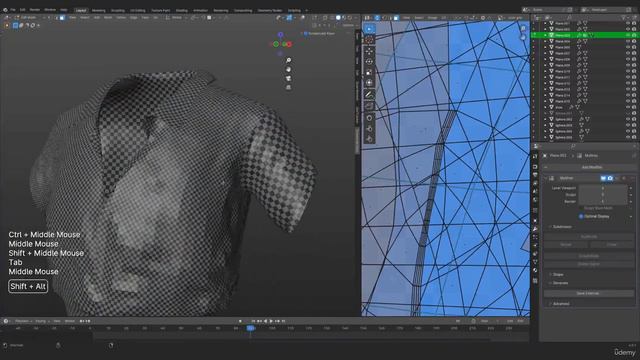This screenshot has width=640, height=360.
Task: Switch to the Geometry Nodes workspace tab
Action: pos(270,11)
